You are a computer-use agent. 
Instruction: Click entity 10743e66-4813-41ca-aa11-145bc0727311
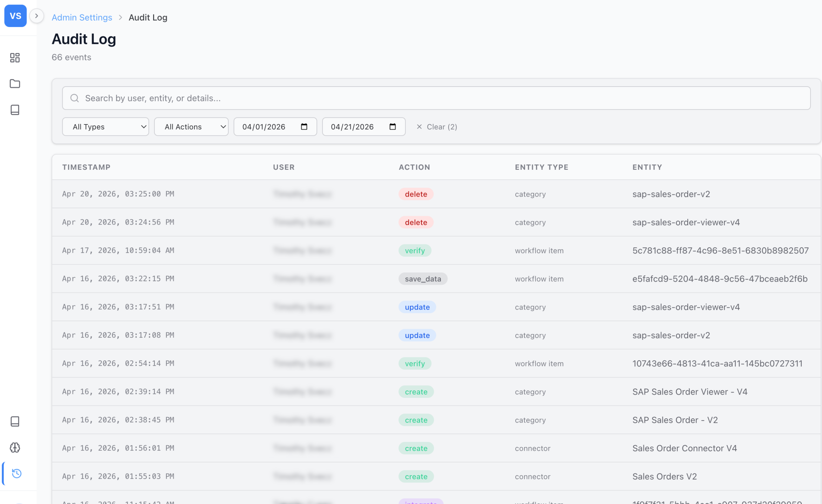click(717, 363)
